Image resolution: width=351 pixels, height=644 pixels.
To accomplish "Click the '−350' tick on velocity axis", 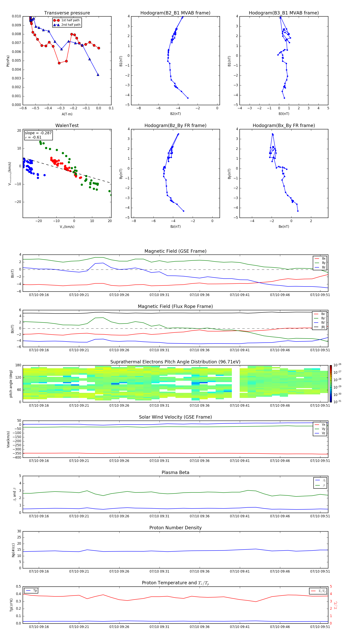I will (x=17, y=454).
